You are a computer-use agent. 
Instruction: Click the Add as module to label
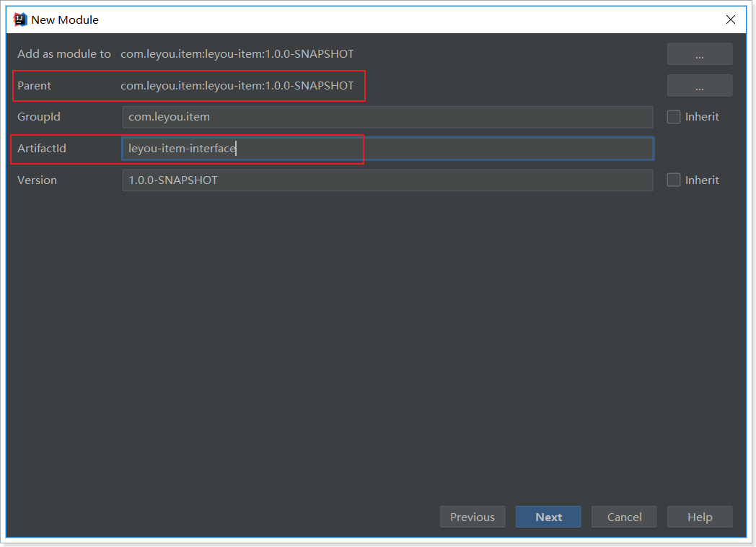(64, 54)
